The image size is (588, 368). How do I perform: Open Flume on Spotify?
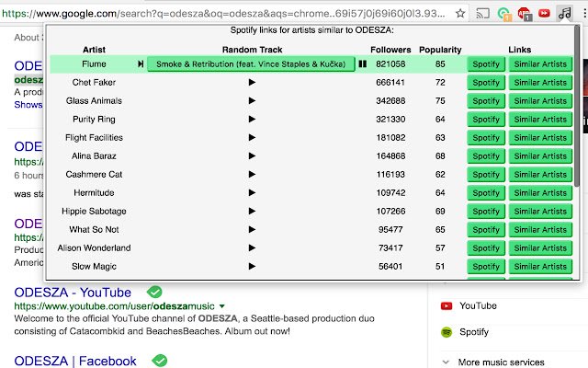[x=486, y=64]
